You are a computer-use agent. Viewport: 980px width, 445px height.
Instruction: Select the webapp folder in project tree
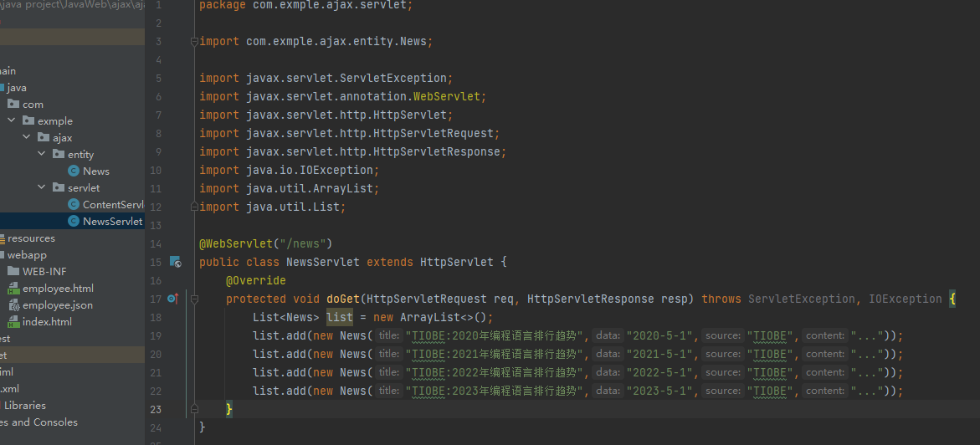point(27,255)
